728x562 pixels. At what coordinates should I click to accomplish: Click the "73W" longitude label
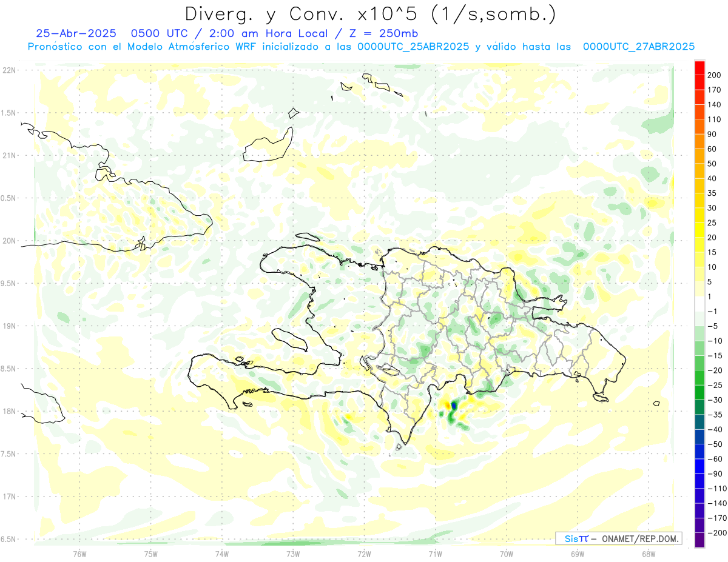(x=293, y=554)
